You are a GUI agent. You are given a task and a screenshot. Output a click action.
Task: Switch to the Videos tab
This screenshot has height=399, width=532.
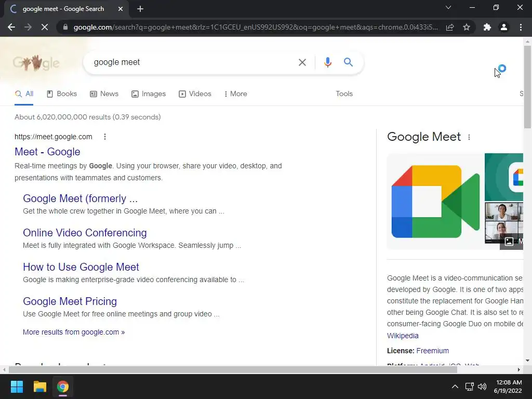click(195, 94)
